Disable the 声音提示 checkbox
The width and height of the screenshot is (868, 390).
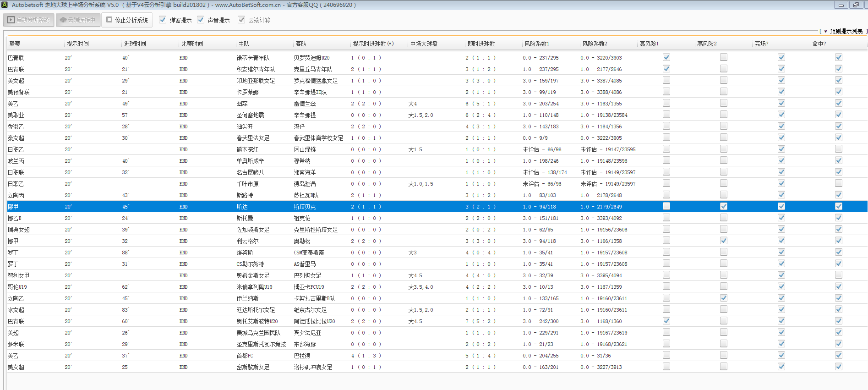(x=201, y=20)
